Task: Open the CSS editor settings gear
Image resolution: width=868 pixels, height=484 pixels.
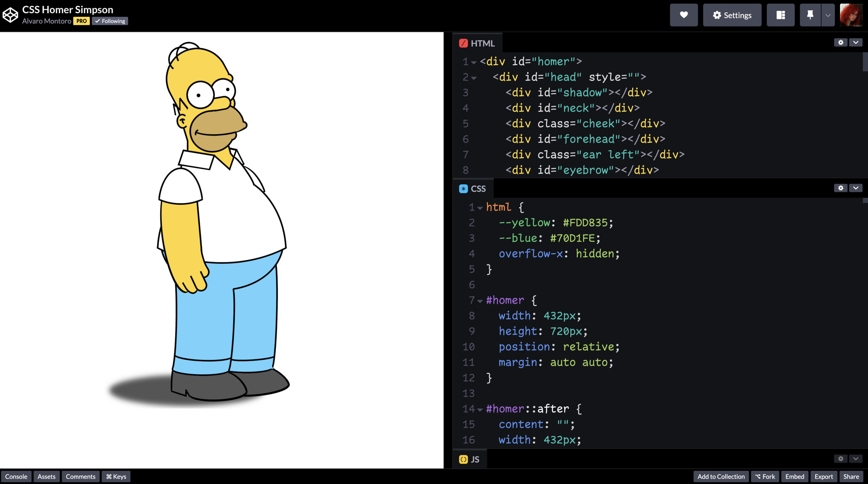Action: (840, 188)
